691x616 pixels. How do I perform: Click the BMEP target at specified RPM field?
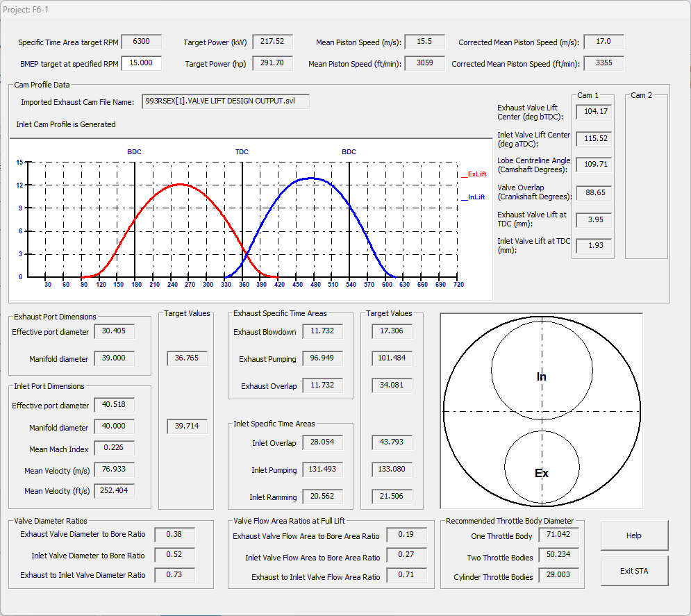tap(142, 63)
